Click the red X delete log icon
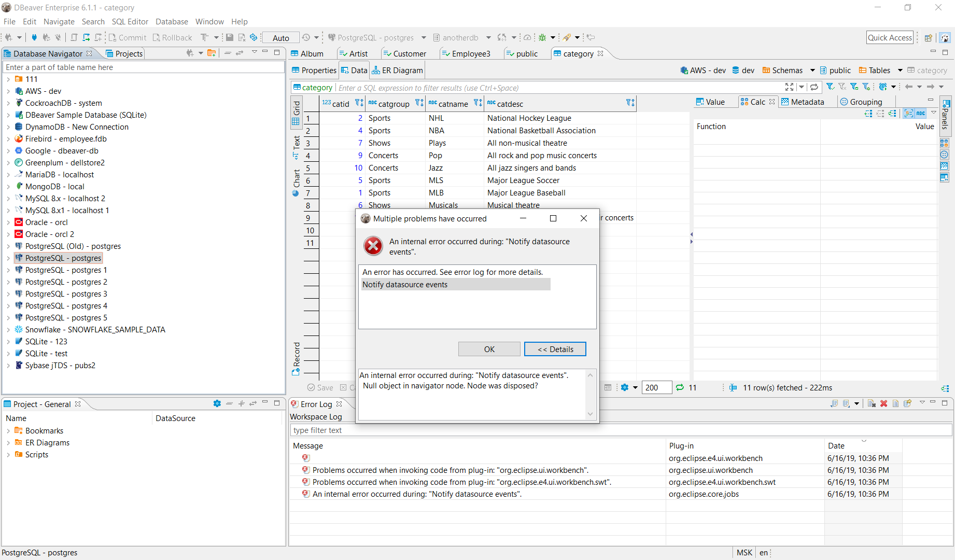 pos(883,403)
